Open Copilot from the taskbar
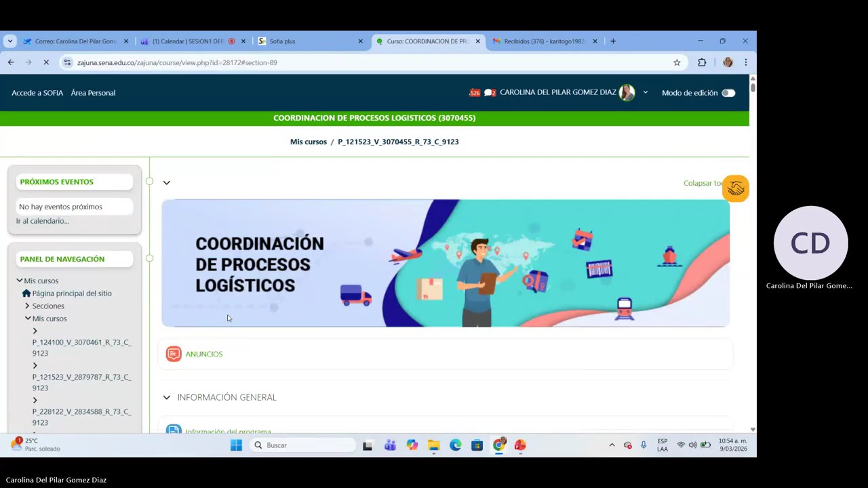The height and width of the screenshot is (488, 868). (412, 445)
